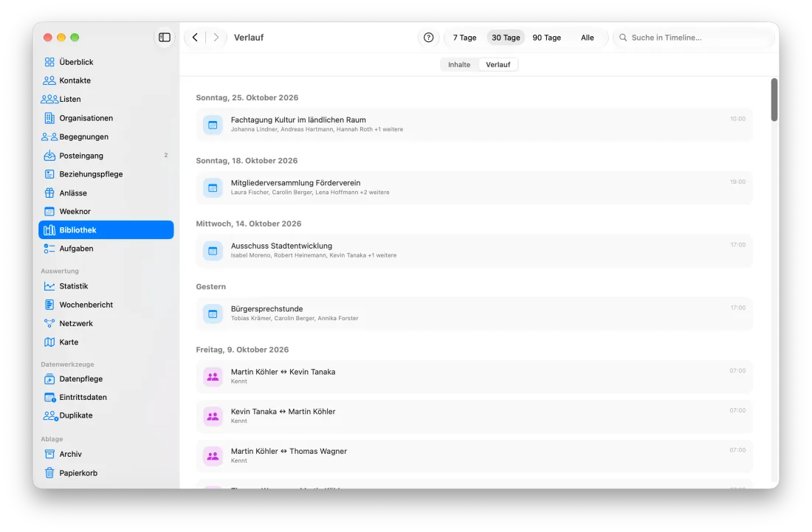Open Mitgliederversammlung Förderverein entry
The image size is (812, 532).
[x=474, y=187]
